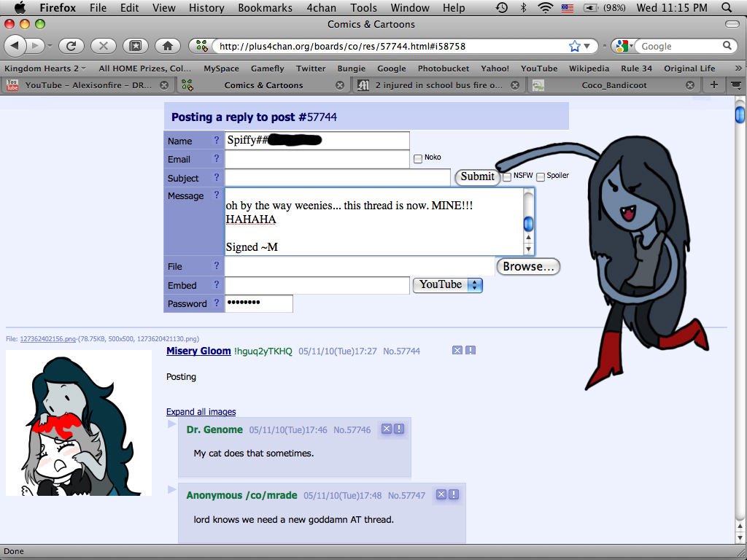Expand the Kingdom Hearts 2 bookmark folder
Image resolution: width=747 pixels, height=560 pixels.
pyautogui.click(x=45, y=68)
